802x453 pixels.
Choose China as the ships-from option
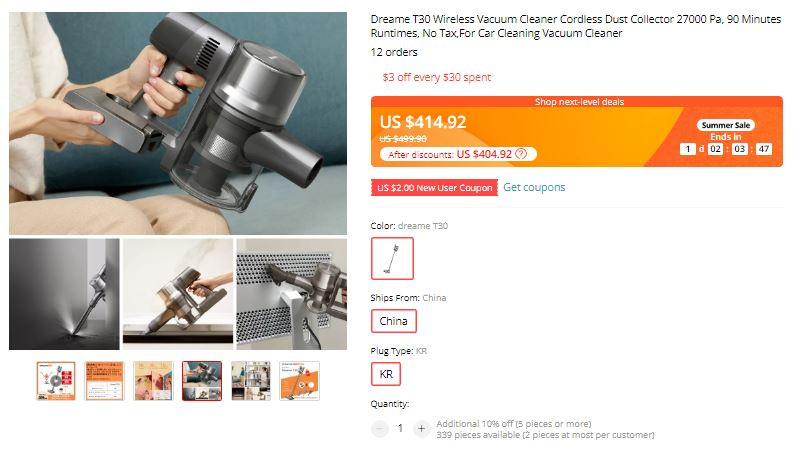393,321
